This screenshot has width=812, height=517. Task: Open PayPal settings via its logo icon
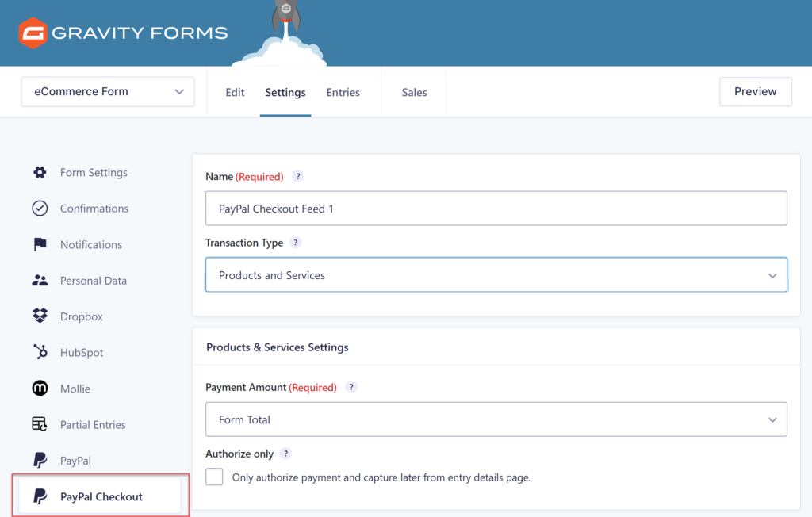pos(38,460)
